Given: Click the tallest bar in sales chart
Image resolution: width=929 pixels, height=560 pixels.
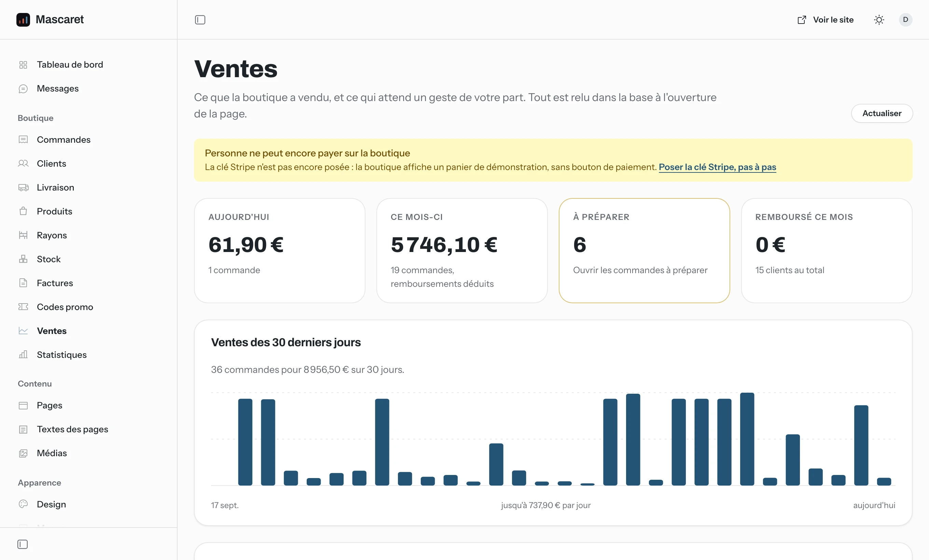Looking at the screenshot, I should coord(747,439).
